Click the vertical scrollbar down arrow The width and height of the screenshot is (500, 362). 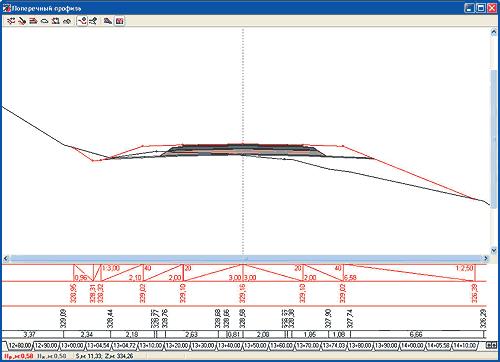click(494, 250)
